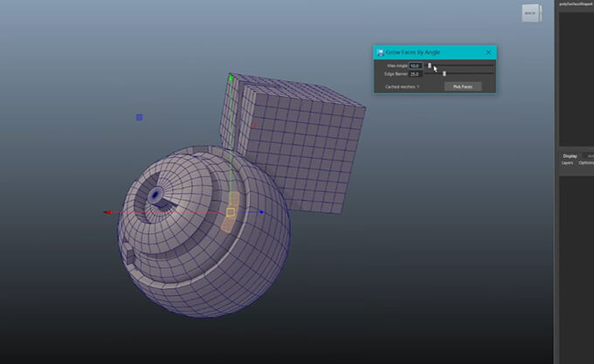This screenshot has height=364, width=594.
Task: Click the red X-axis manipulator arrow
Action: [107, 212]
